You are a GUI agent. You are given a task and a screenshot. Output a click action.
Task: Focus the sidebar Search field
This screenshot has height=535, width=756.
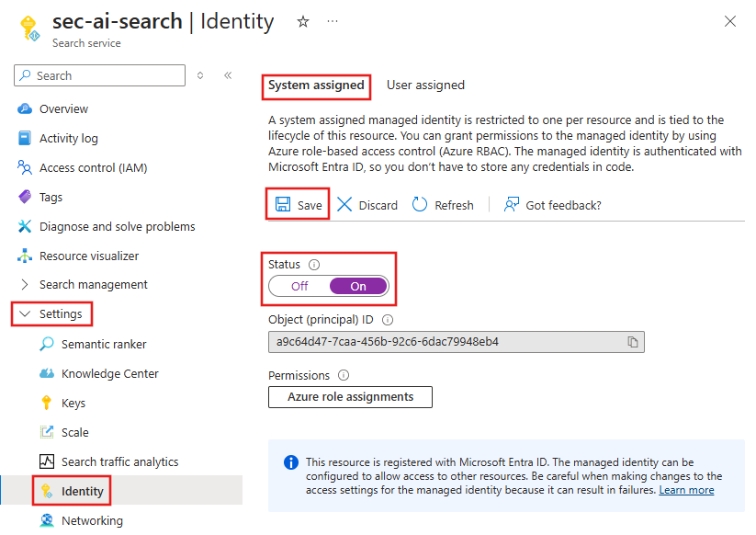[100, 75]
